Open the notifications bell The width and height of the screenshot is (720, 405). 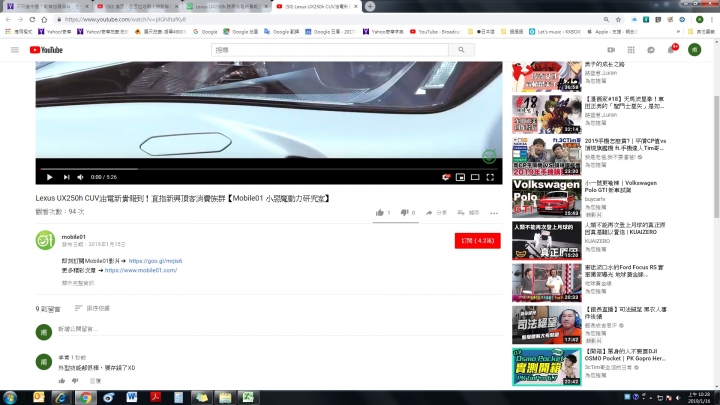(671, 50)
